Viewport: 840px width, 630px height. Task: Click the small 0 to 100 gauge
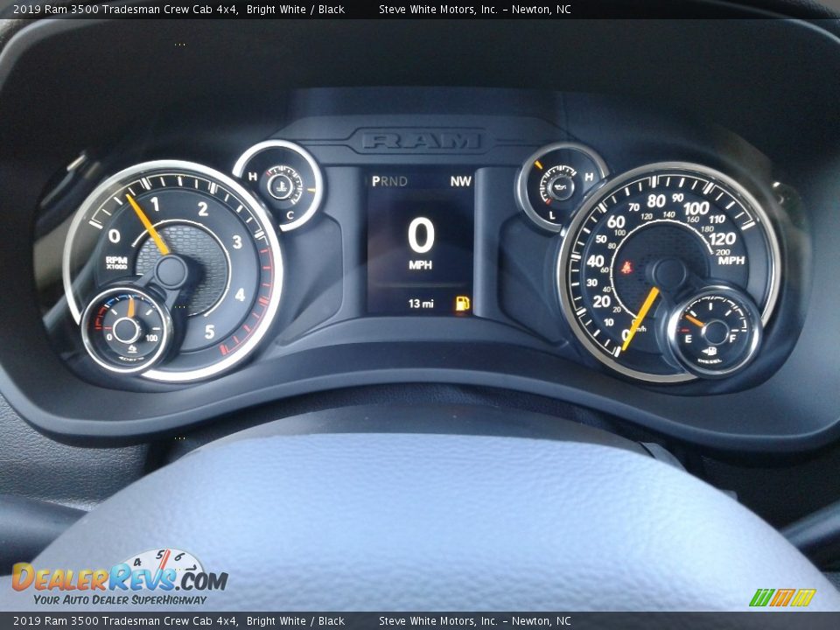click(126, 330)
